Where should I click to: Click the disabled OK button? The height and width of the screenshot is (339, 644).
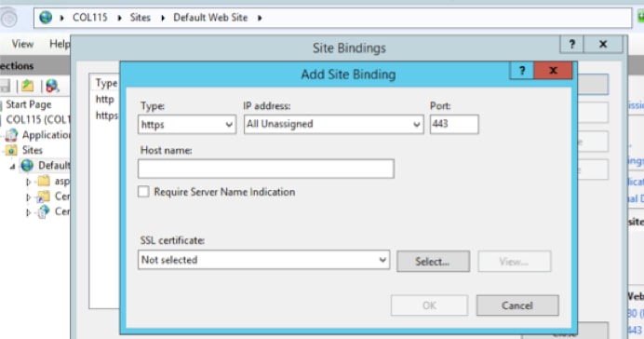pos(429,305)
